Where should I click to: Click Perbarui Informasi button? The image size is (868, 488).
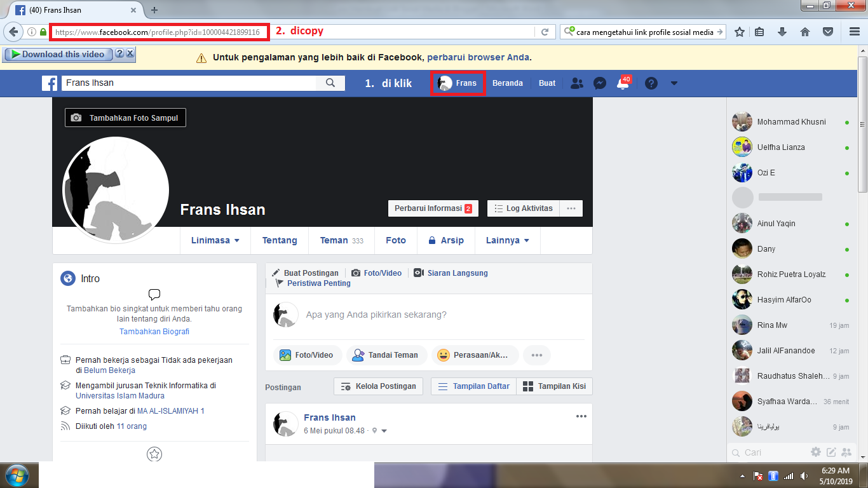click(433, 208)
